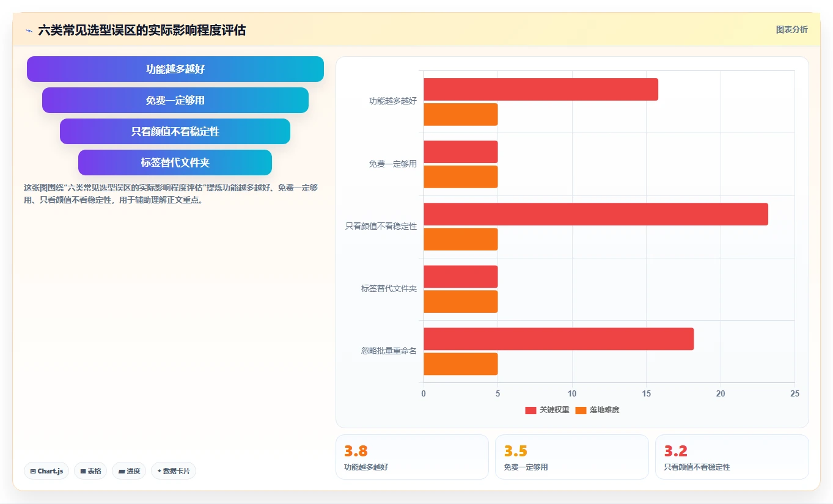Click the 3.2 只看颜值不看稳定性 data card

[x=732, y=457]
